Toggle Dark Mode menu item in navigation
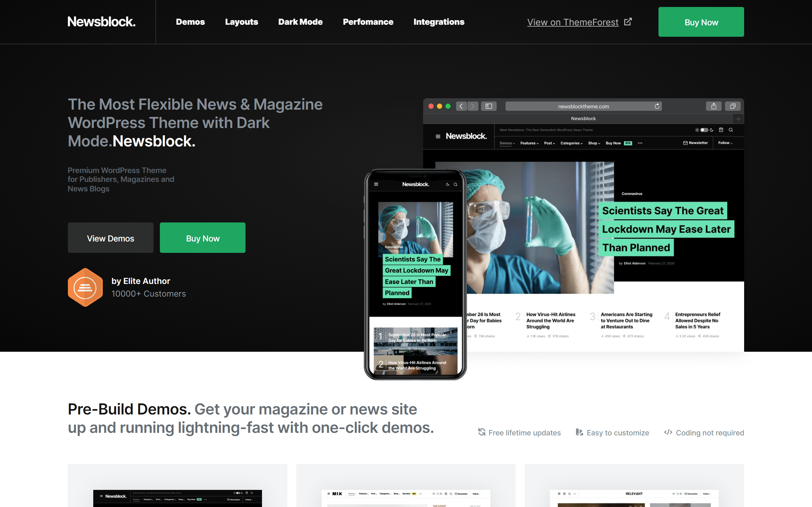 coord(300,22)
